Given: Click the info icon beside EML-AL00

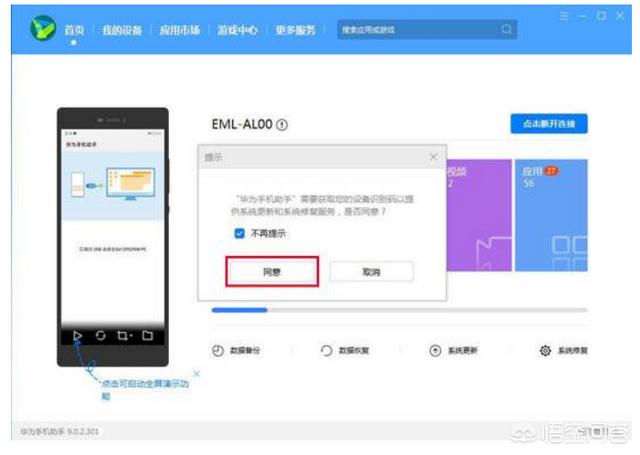Looking at the screenshot, I should coord(282,124).
